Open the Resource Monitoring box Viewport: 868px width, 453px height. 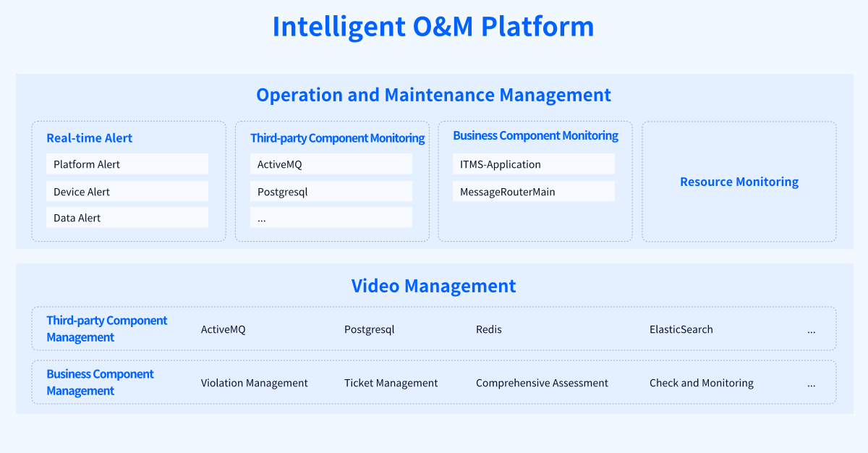739,182
